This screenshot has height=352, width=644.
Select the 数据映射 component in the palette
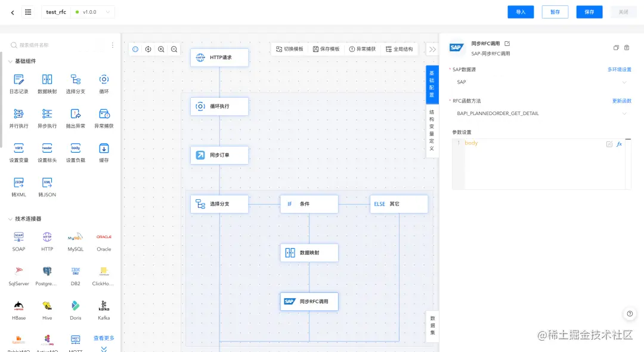pos(47,84)
